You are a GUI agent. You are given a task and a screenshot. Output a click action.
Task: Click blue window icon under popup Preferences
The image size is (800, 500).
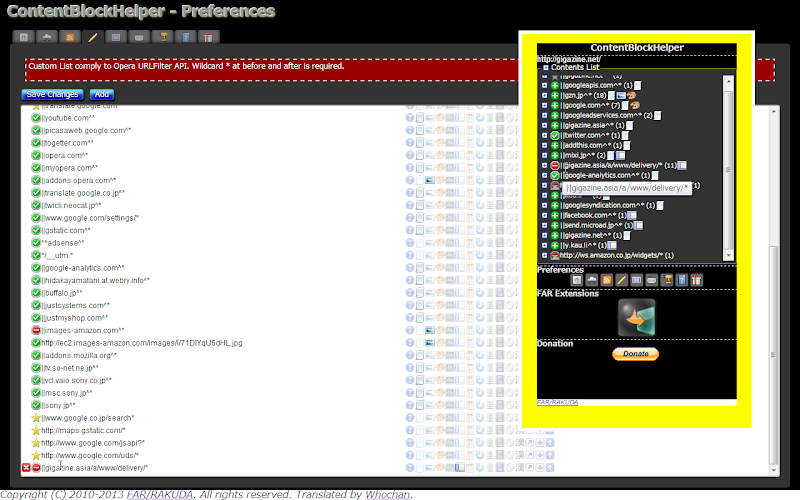pos(636,280)
